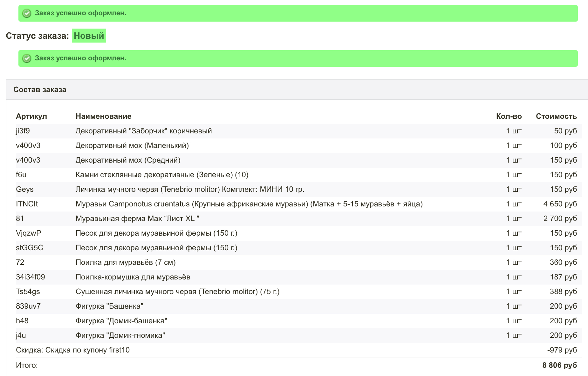Image resolution: width=588 pixels, height=376 pixels.
Task: Click the 'Камни стеклянные декоративные' item
Action: point(162,175)
